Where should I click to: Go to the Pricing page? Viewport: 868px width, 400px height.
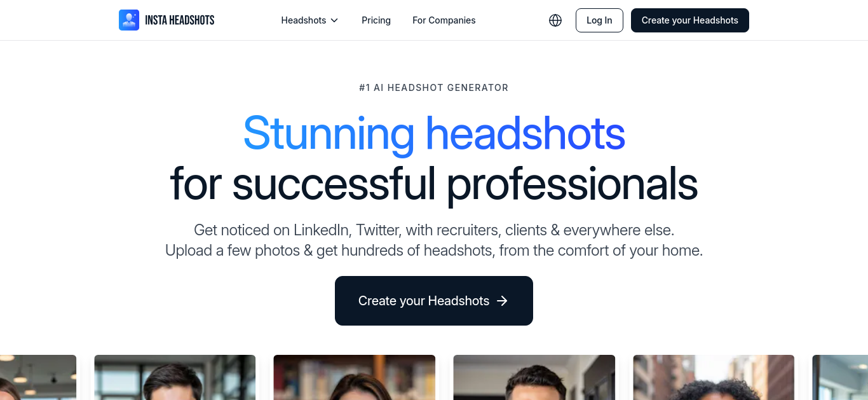[376, 20]
